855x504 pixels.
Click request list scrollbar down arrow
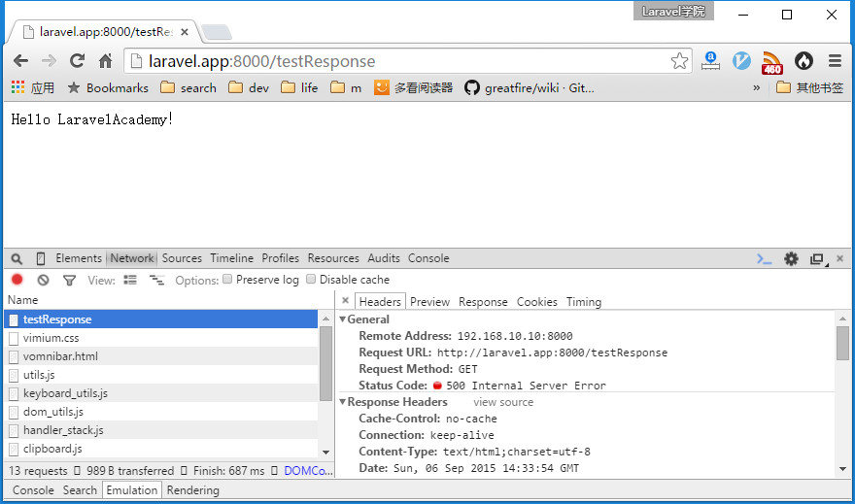[326, 453]
